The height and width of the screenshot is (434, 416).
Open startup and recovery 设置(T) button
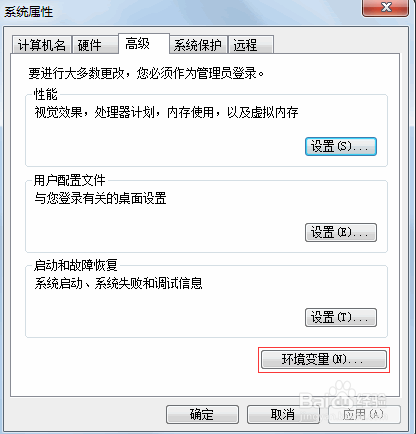pos(341,317)
